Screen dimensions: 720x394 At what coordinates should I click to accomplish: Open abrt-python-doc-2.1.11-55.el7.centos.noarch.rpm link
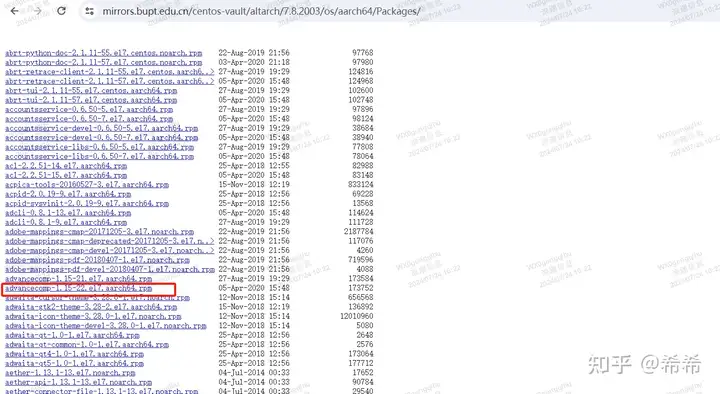[103, 53]
